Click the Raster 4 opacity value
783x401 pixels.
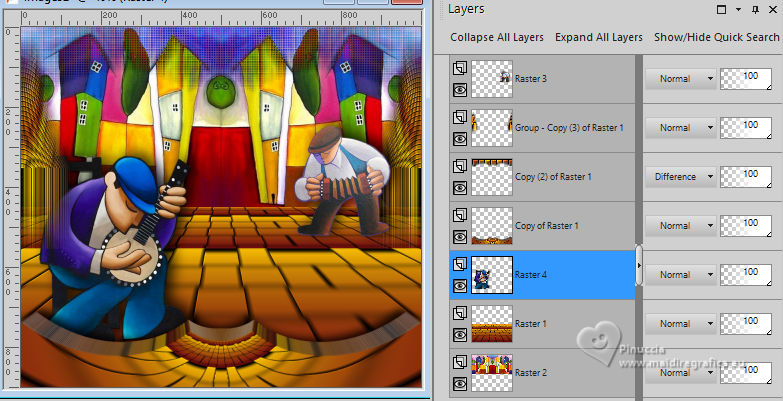tap(746, 275)
